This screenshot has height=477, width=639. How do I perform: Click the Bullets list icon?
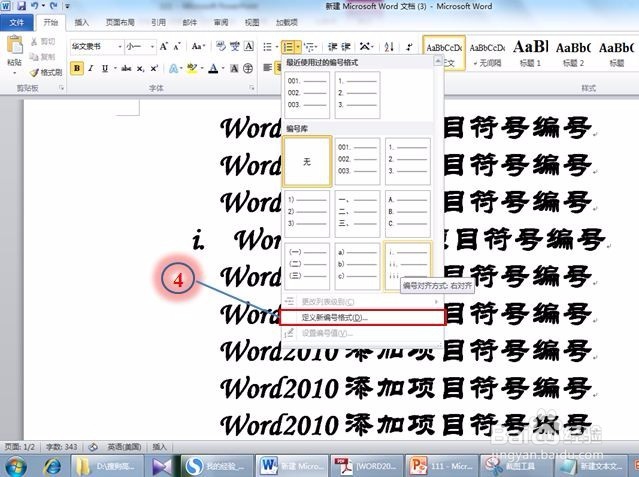[x=267, y=47]
